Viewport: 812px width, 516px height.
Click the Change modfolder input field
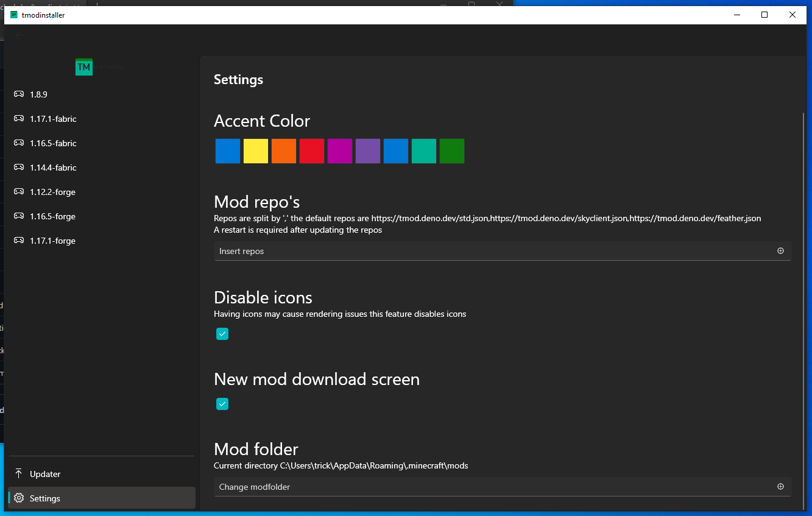click(x=487, y=487)
